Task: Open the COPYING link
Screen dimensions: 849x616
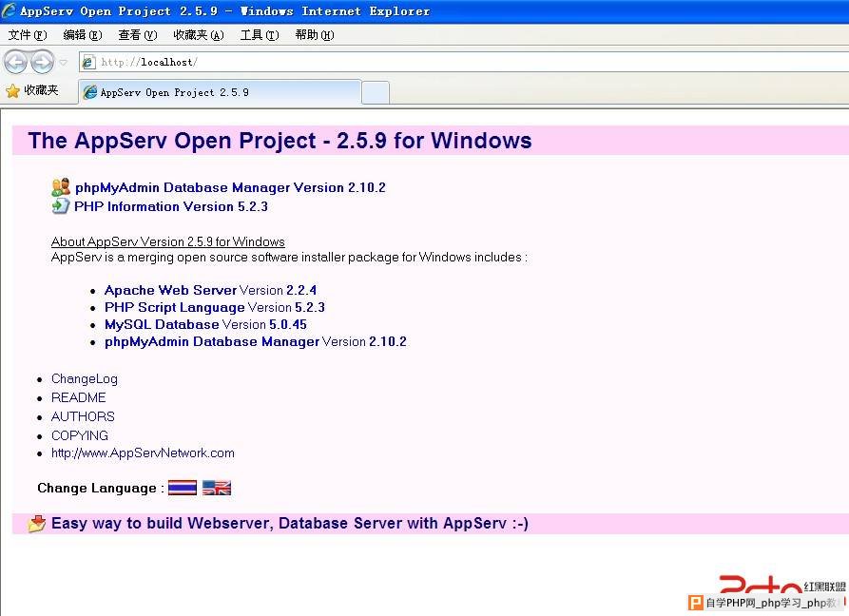Action: point(80,435)
